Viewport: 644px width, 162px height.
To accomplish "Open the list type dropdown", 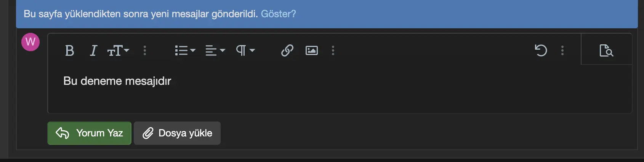I will (185, 50).
